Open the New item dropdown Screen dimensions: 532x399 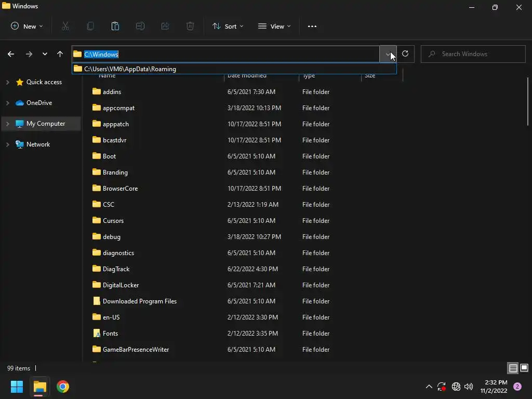(27, 26)
